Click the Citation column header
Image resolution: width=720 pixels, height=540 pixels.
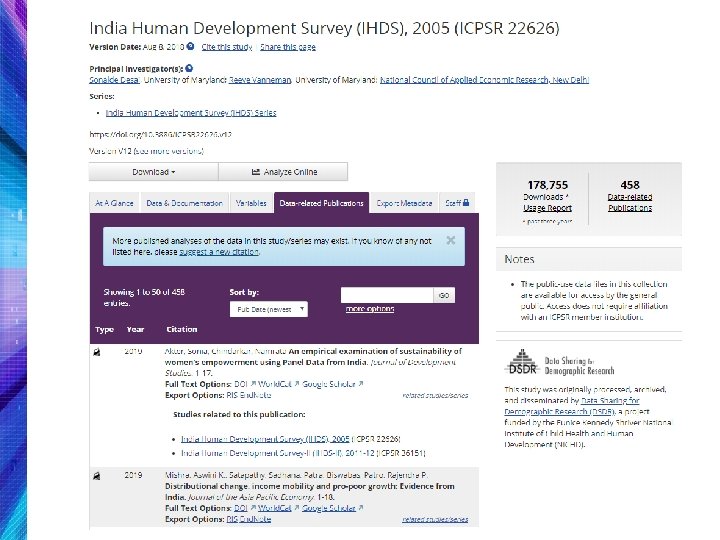click(x=182, y=329)
